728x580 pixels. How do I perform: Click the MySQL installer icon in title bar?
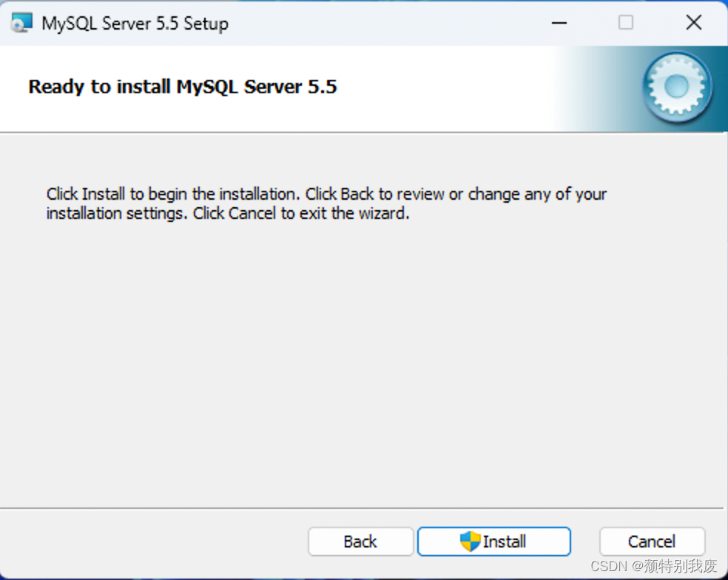pyautogui.click(x=22, y=22)
